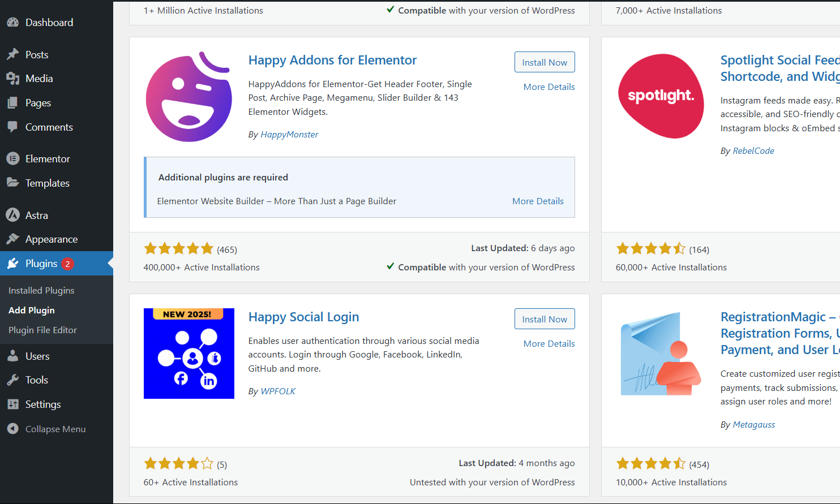Click the plugins update count badge
The image size is (840, 504).
point(67,264)
